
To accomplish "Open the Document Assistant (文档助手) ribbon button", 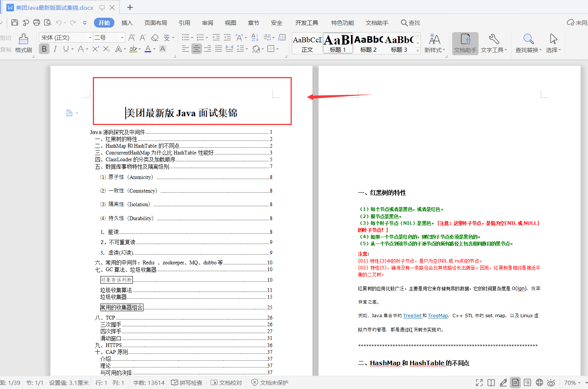I will click(x=465, y=43).
